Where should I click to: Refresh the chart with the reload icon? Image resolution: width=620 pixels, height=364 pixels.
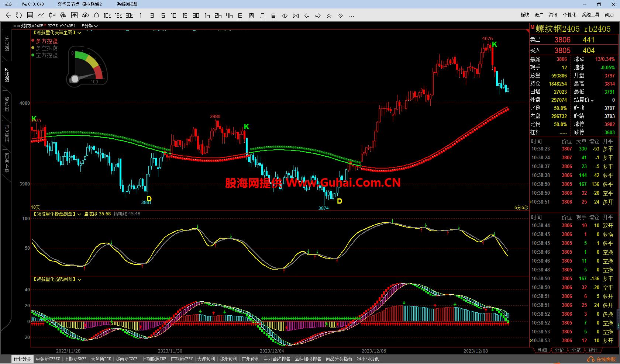coord(19,15)
